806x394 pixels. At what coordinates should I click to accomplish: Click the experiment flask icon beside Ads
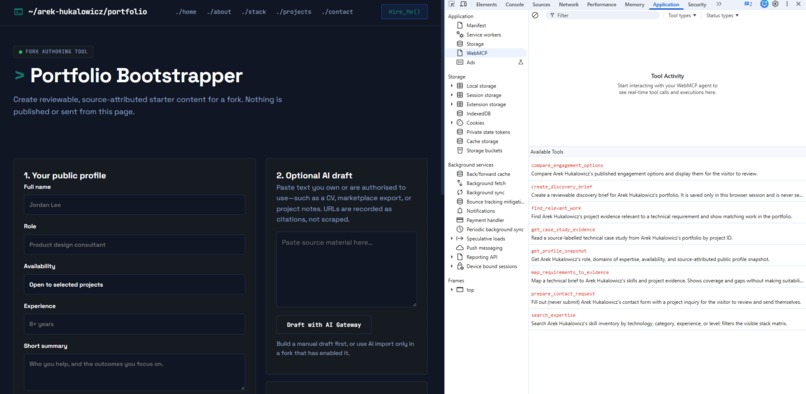pyautogui.click(x=520, y=62)
